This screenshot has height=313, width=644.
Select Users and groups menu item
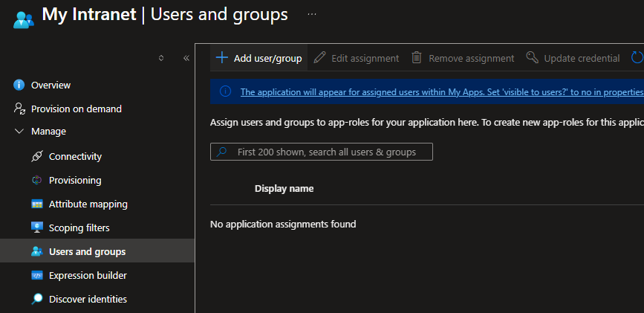(x=97, y=251)
